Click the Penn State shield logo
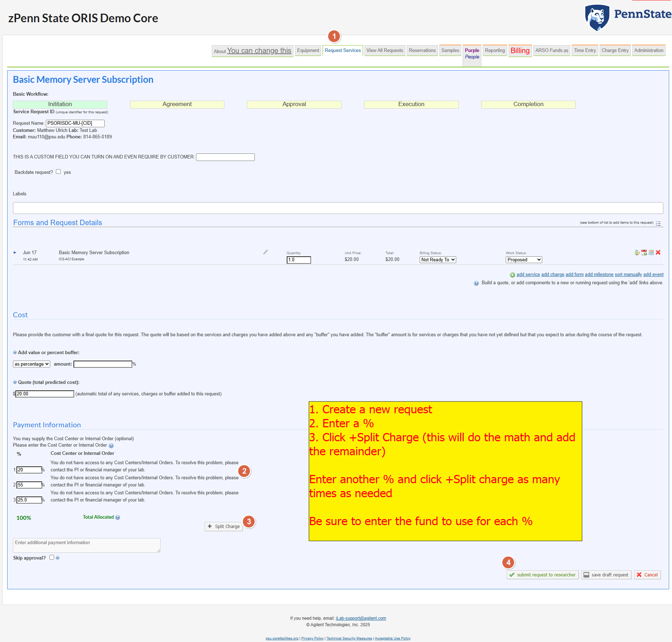 [x=597, y=18]
